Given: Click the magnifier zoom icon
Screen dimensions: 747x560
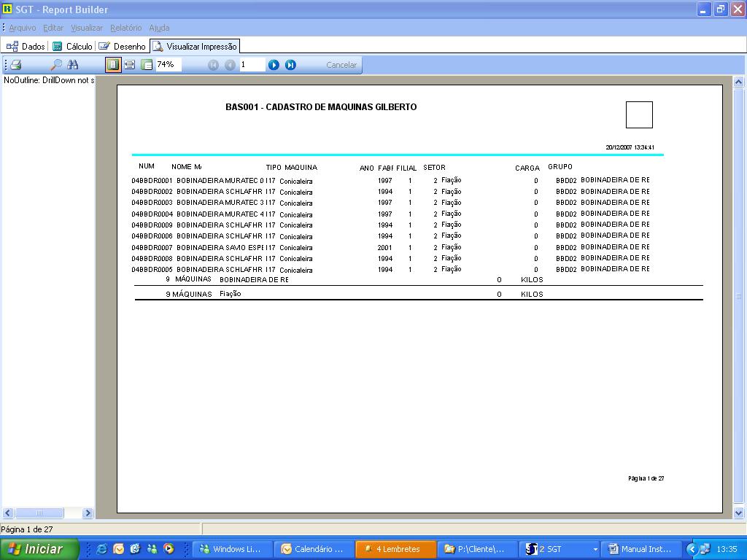Looking at the screenshot, I should (55, 65).
